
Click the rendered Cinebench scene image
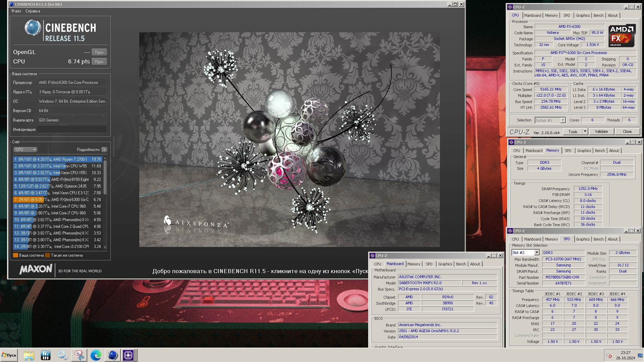pos(289,140)
